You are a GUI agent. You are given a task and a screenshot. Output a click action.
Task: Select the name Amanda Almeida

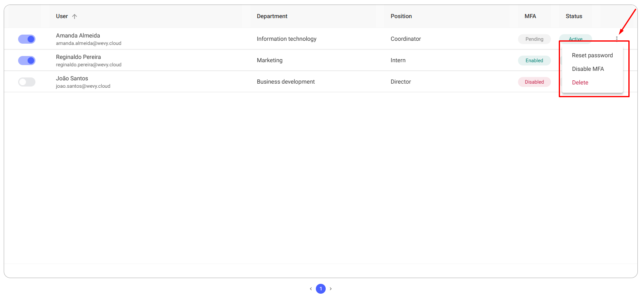coord(78,35)
